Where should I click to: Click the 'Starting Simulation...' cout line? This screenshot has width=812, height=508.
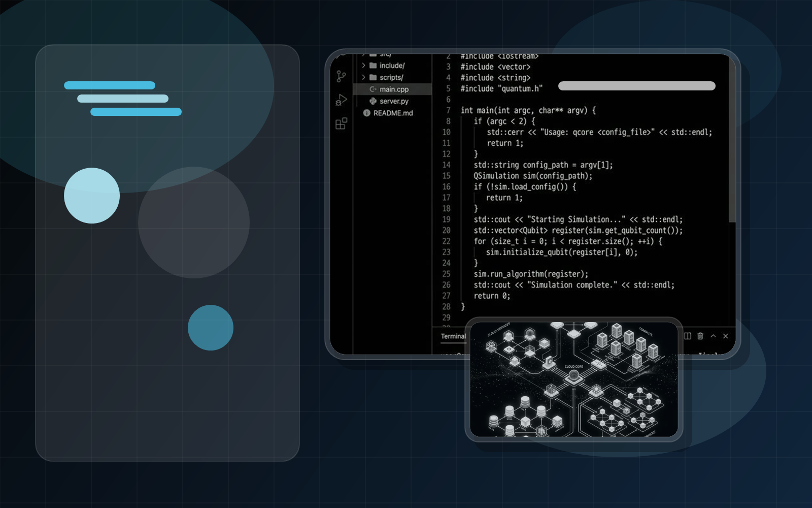point(578,219)
